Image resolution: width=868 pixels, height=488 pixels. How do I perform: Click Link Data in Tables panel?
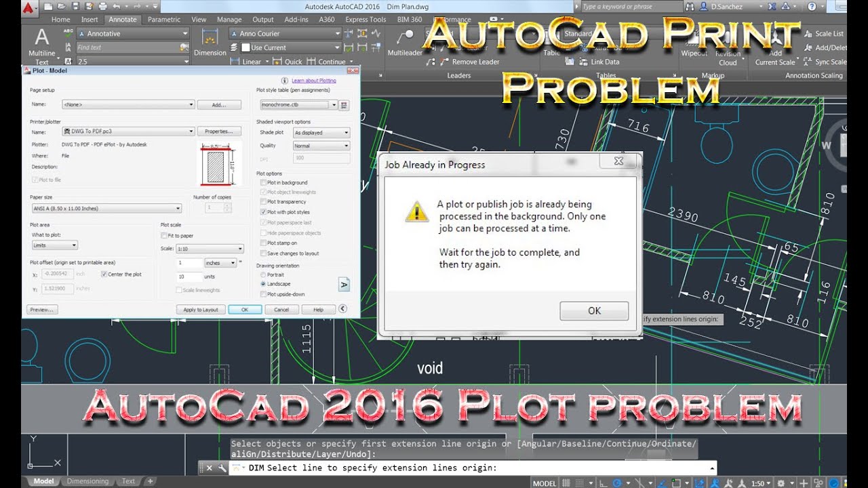tap(599, 62)
